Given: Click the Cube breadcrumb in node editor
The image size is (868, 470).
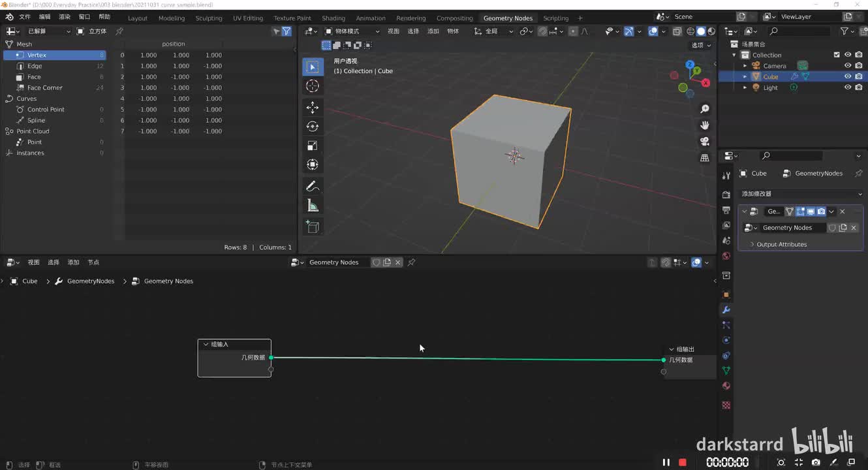Looking at the screenshot, I should coord(30,281).
